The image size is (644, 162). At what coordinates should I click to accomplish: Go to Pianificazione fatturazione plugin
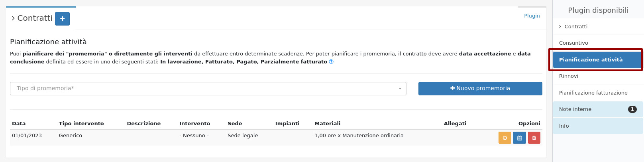593,93
